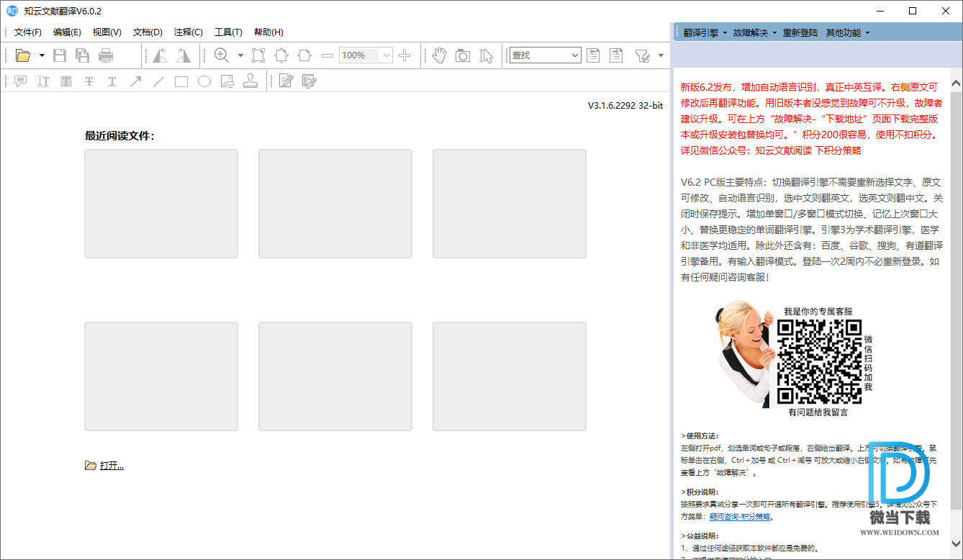This screenshot has height=560, width=963.
Task: Rotate page counterclockwise icon
Action: click(160, 55)
